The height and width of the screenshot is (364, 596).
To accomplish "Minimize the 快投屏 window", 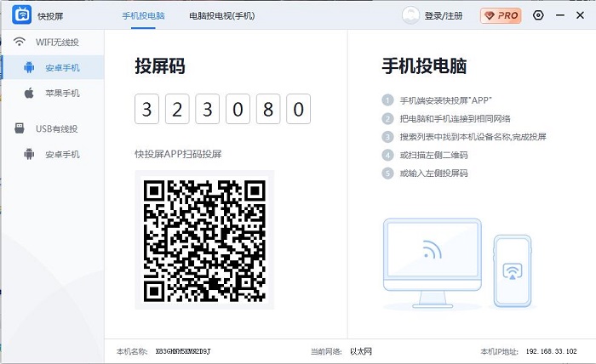I will (559, 15).
